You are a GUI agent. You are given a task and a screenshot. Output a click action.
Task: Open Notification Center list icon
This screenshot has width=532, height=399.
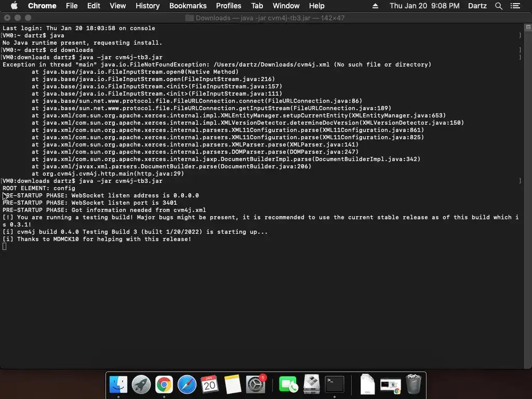pyautogui.click(x=515, y=6)
